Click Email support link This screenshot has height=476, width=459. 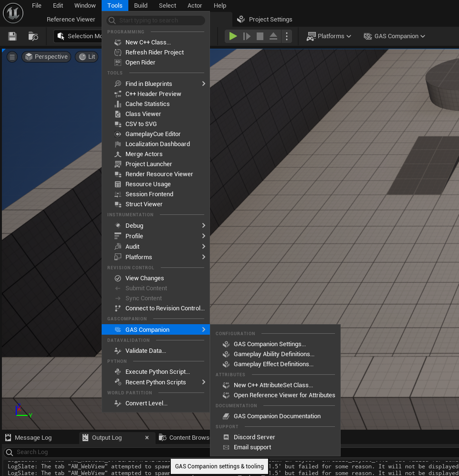coord(275,447)
